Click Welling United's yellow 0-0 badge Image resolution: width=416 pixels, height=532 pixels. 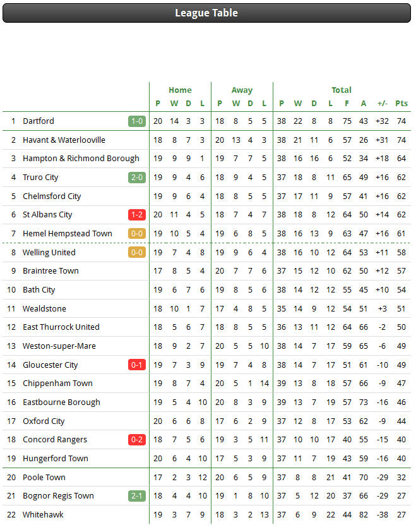137,253
